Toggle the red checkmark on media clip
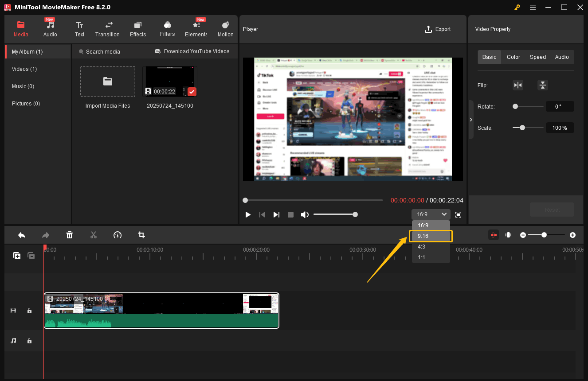This screenshot has height=381, width=588. (192, 92)
